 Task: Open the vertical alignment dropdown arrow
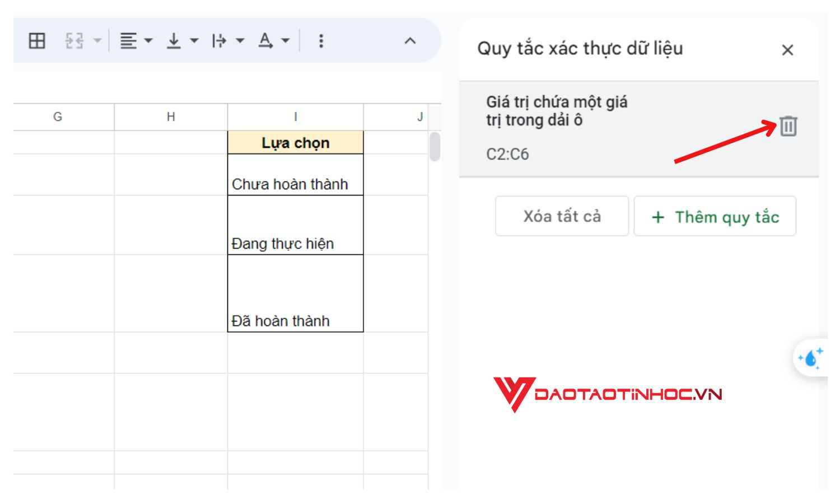[194, 40]
